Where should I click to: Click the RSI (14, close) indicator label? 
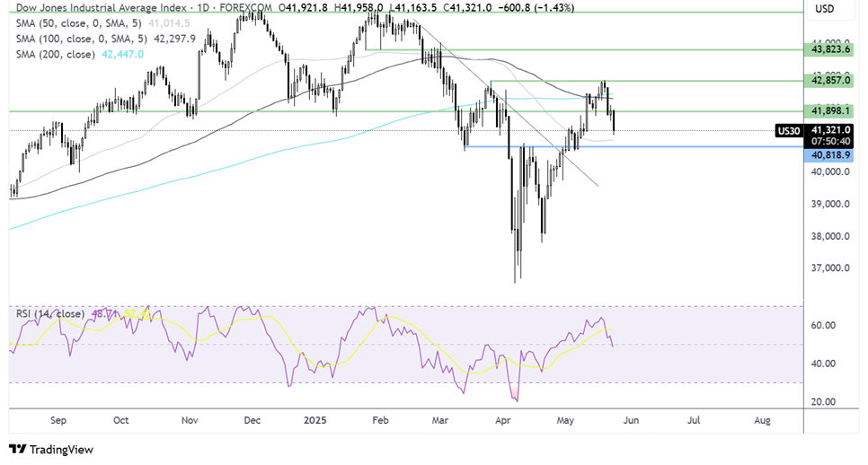[x=50, y=314]
